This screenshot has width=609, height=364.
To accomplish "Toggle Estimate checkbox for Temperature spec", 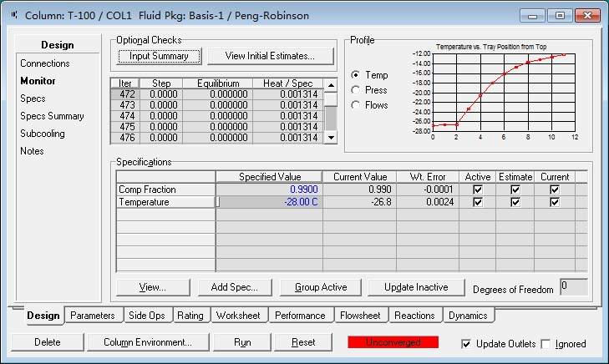I will tap(515, 202).
